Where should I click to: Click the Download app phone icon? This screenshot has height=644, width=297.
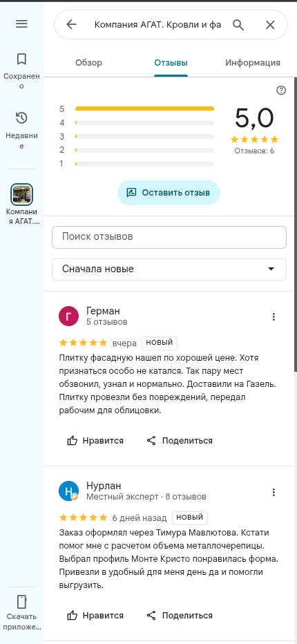(21, 602)
